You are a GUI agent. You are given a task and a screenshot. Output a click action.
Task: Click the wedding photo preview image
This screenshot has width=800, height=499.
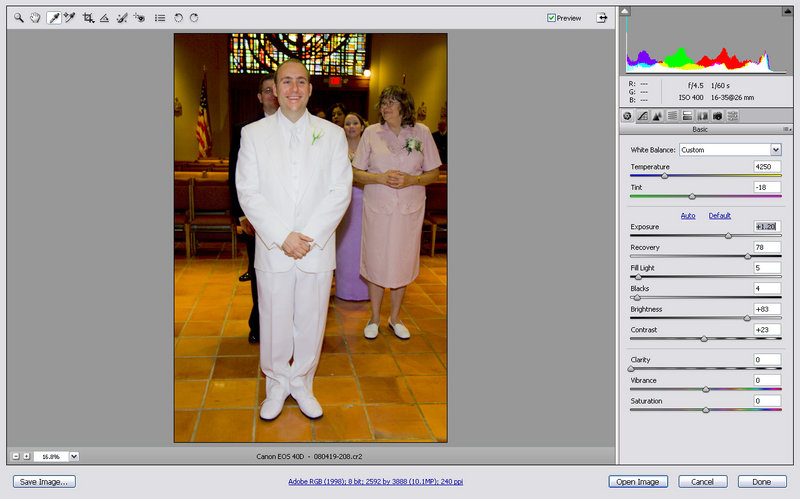(311, 238)
